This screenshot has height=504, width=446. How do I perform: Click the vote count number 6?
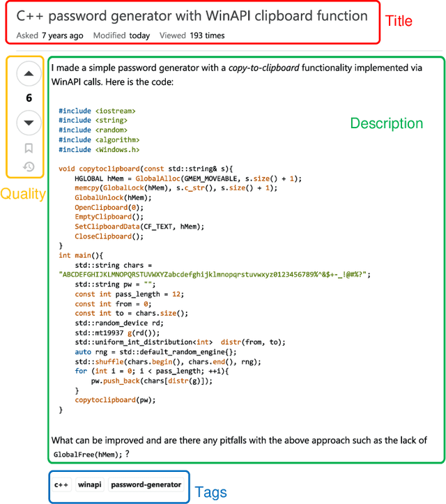coord(29,98)
